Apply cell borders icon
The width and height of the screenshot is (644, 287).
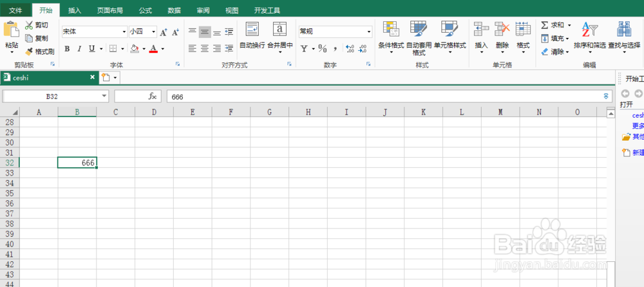pos(114,49)
